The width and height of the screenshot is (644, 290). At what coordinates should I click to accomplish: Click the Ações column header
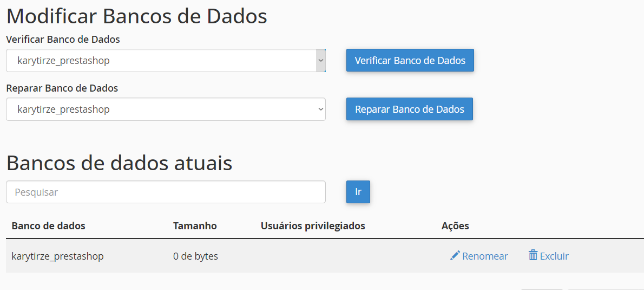(x=455, y=226)
